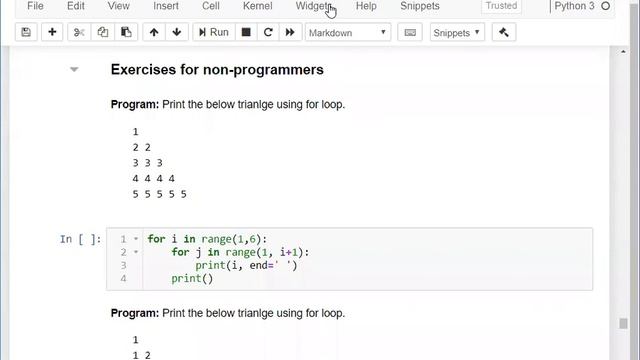This screenshot has width=640, height=360.
Task: Open the cell type Markdown dropdown
Action: click(348, 33)
